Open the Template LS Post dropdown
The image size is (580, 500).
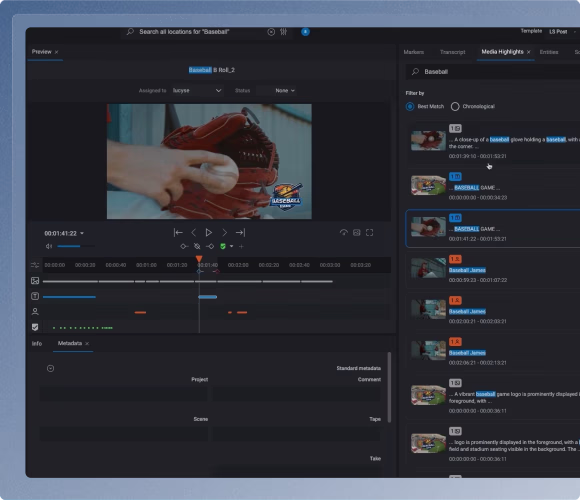(562, 32)
